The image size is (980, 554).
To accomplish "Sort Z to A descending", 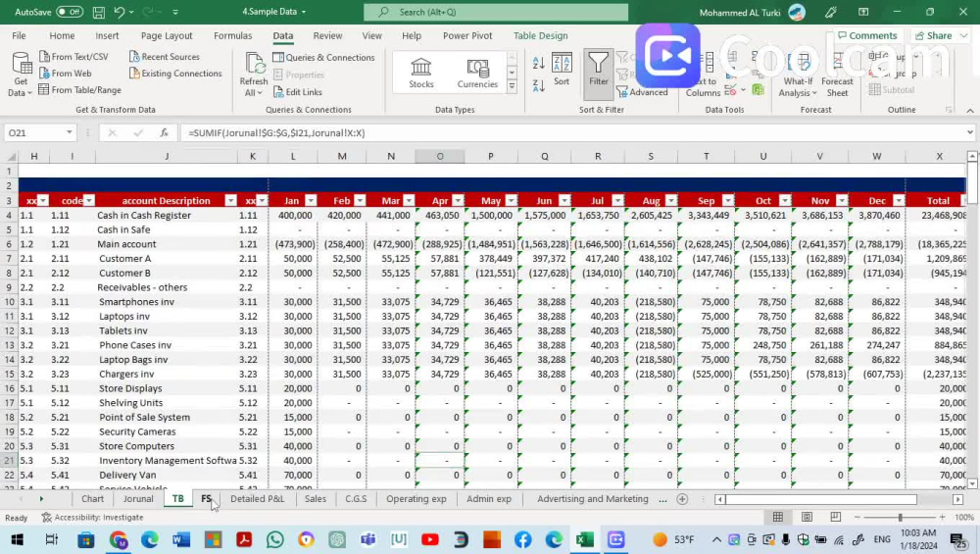I will (x=539, y=85).
